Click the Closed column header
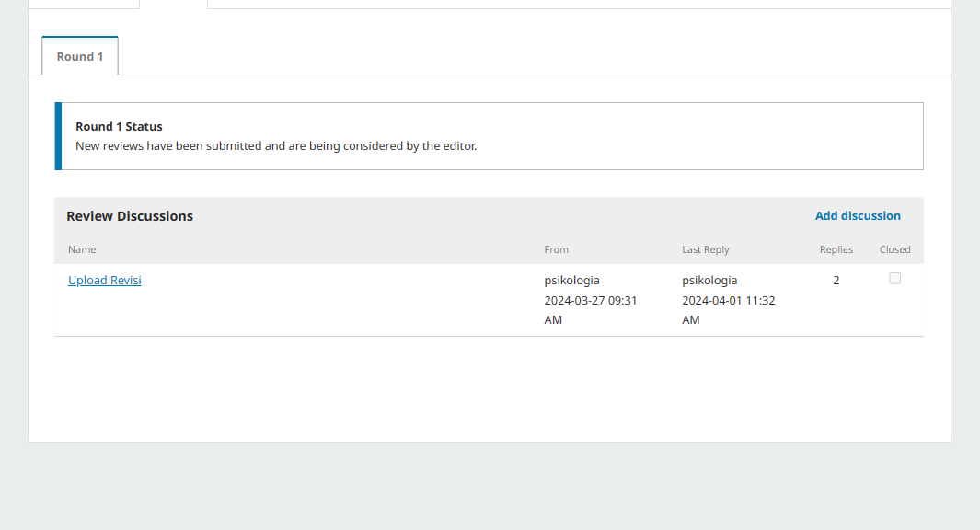 point(895,249)
